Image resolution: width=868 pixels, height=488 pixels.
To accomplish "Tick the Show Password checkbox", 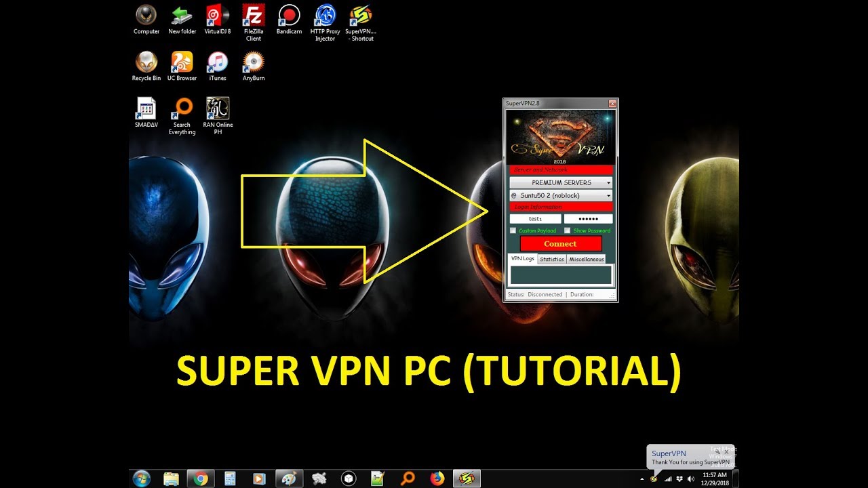I will (568, 230).
